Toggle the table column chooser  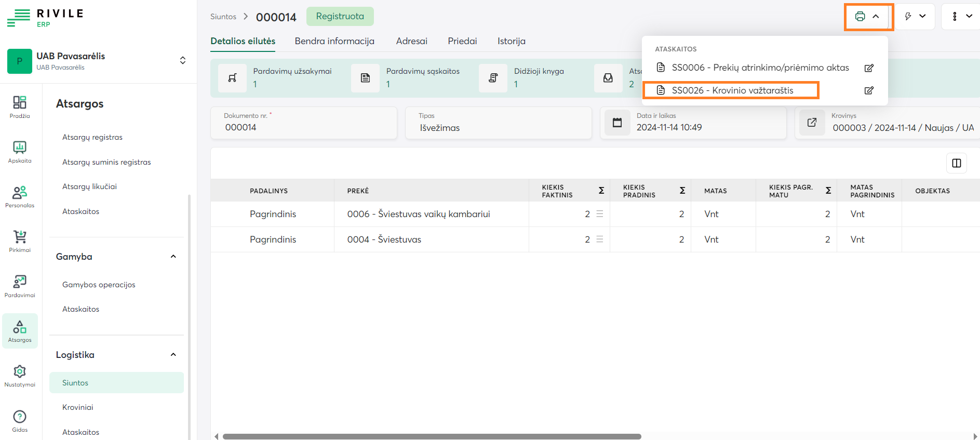[956, 163]
